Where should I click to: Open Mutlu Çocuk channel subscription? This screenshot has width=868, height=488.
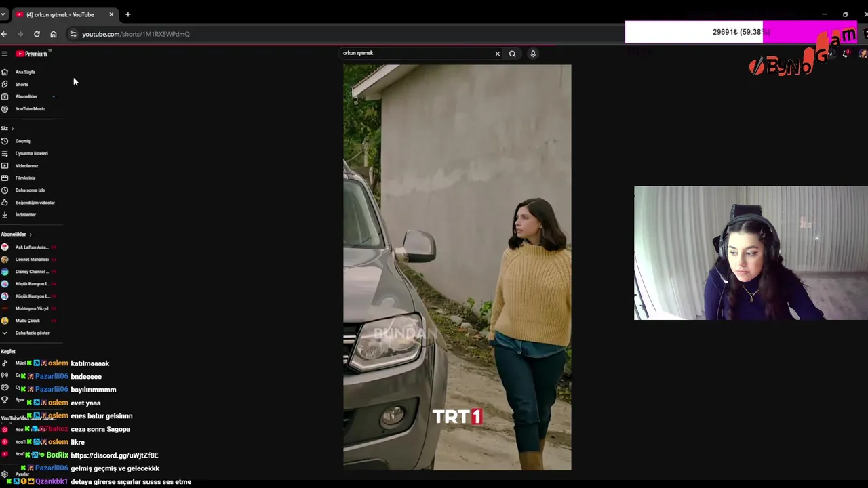click(28, 321)
